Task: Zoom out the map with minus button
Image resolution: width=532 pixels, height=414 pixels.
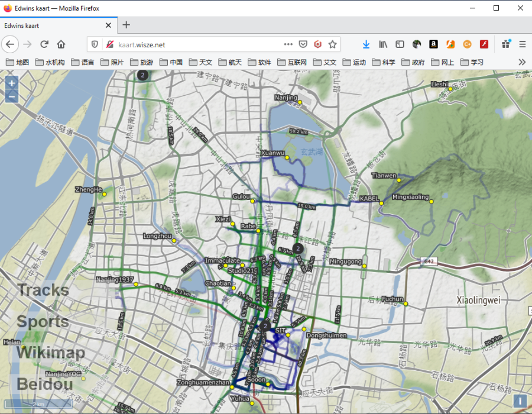Action: coord(12,97)
